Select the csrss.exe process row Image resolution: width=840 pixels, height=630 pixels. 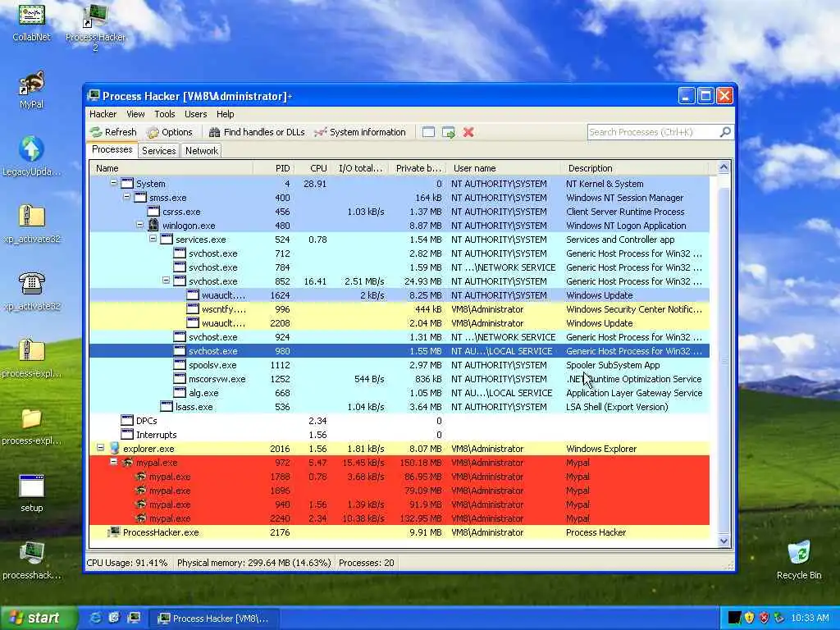pos(399,212)
